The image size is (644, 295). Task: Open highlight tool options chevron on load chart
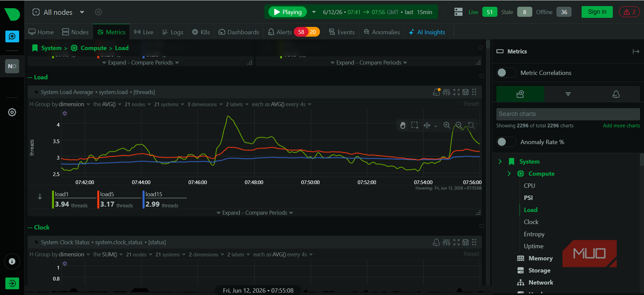click(x=436, y=126)
